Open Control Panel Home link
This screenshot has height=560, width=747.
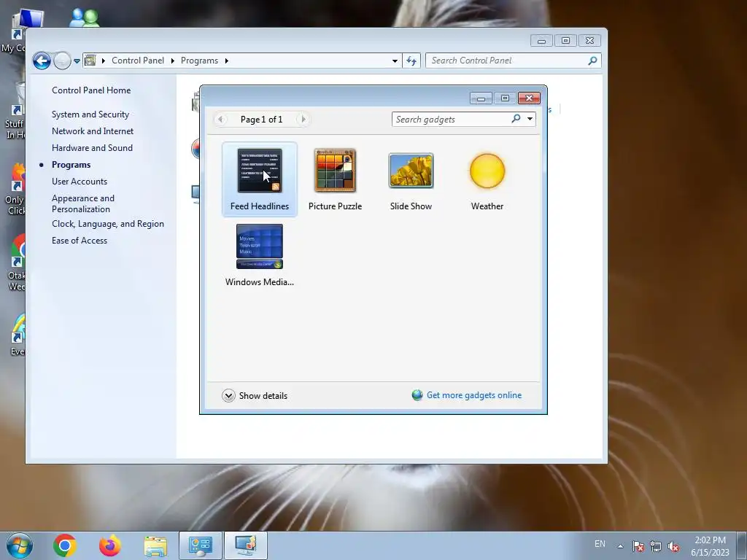(91, 90)
